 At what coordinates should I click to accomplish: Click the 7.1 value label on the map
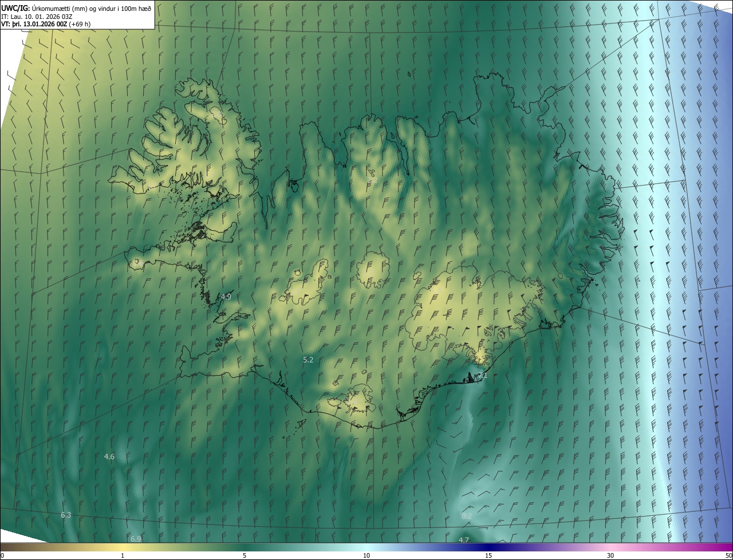point(482,376)
